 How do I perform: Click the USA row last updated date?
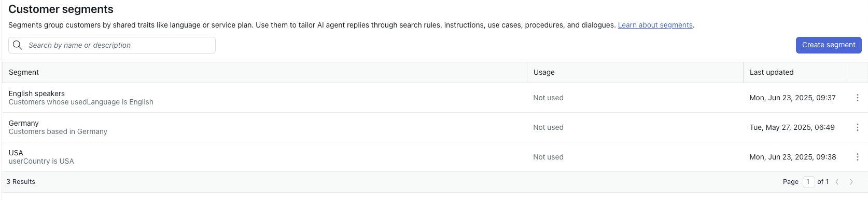click(793, 157)
